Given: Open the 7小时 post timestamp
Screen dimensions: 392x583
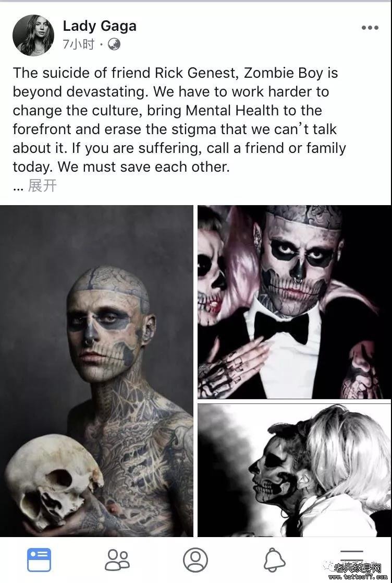Looking at the screenshot, I should pyautogui.click(x=79, y=44).
